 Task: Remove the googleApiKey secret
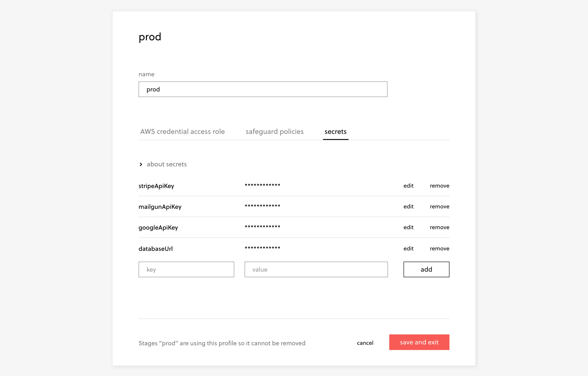pyautogui.click(x=439, y=227)
